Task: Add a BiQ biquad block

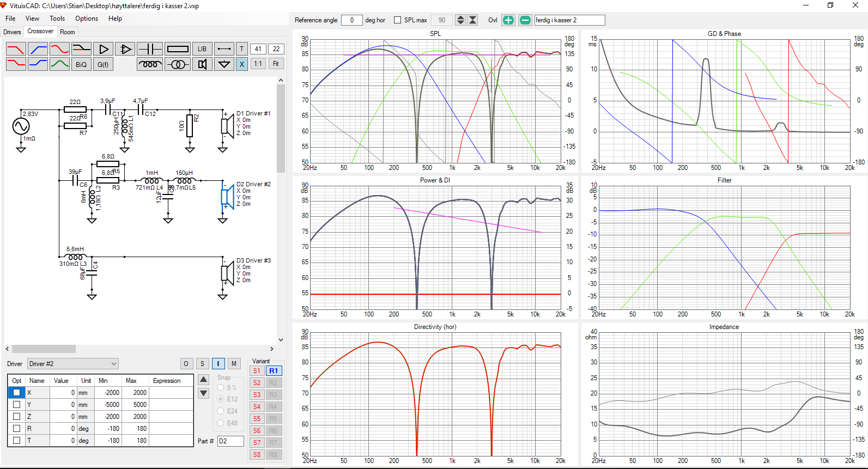Action: [81, 64]
